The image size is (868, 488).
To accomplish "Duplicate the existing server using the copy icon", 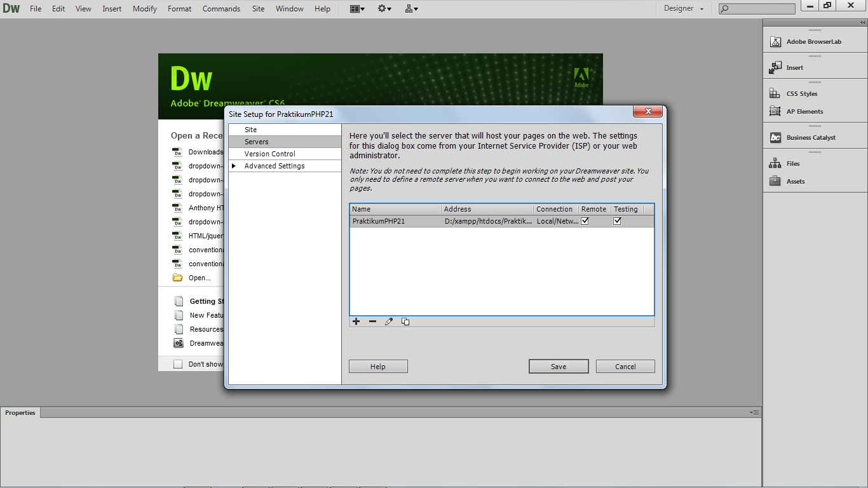I will click(405, 322).
